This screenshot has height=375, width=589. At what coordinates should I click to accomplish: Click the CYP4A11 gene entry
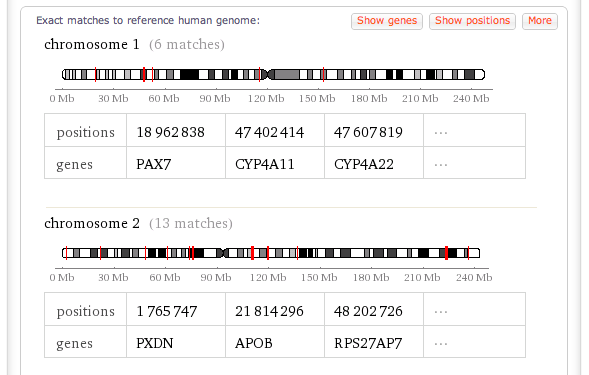click(275, 163)
